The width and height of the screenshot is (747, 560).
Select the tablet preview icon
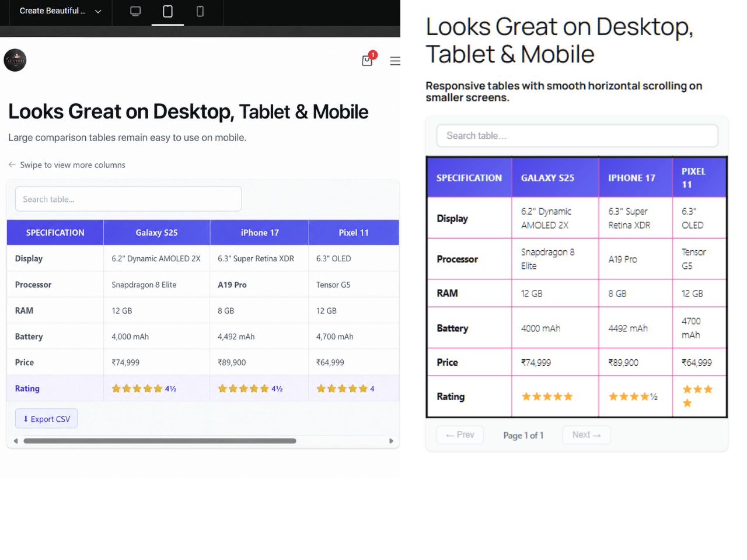(x=167, y=11)
